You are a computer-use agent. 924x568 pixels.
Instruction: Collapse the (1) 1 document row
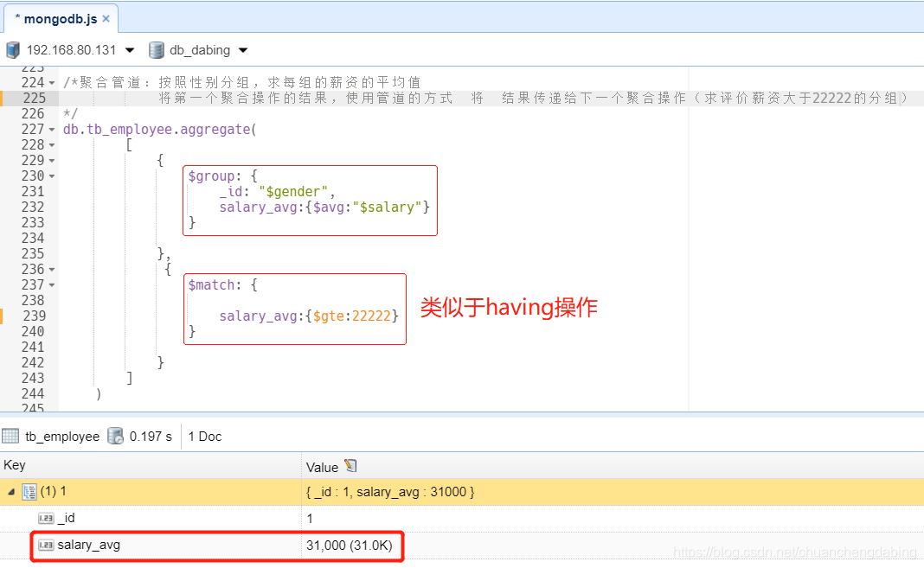[x=11, y=491]
